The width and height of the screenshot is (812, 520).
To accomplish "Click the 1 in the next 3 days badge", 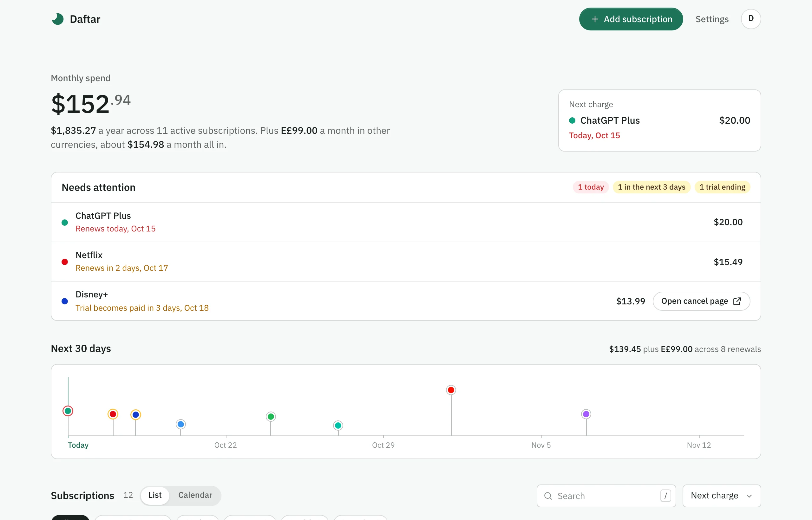I will (652, 187).
